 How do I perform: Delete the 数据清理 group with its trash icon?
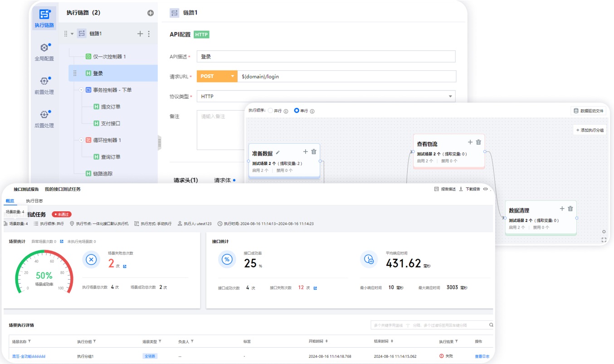[570, 209]
